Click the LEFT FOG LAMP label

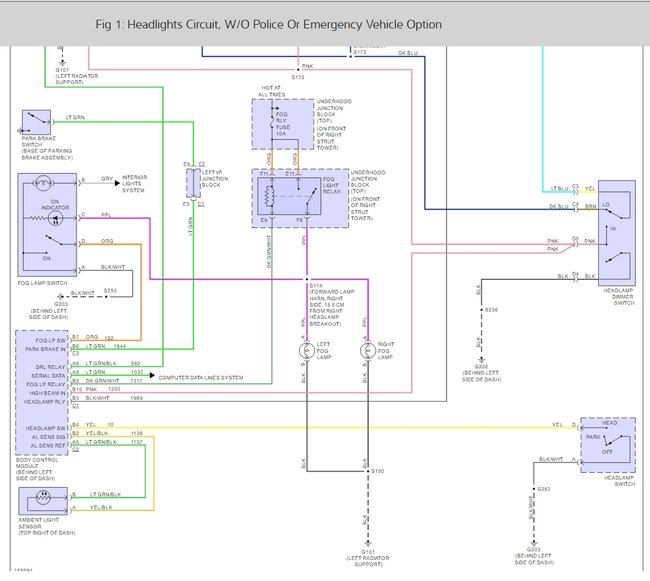click(323, 351)
